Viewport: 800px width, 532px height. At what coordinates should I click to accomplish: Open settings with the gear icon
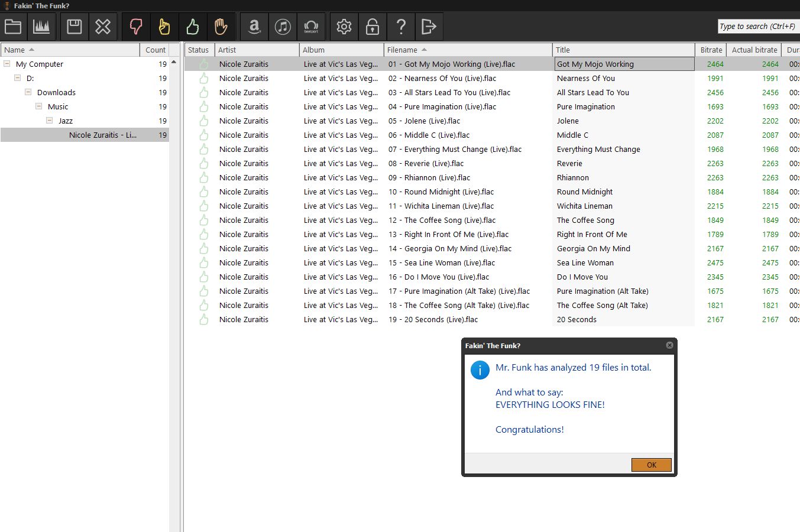click(344, 27)
